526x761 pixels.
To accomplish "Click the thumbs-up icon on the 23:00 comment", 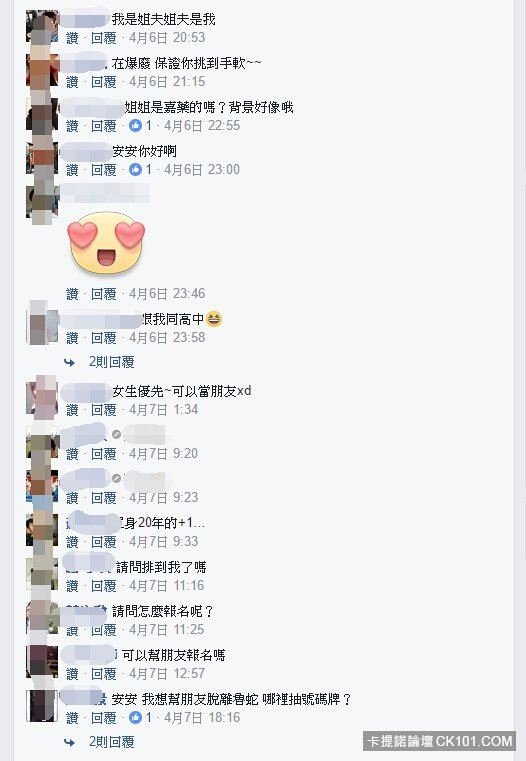I will (x=135, y=169).
